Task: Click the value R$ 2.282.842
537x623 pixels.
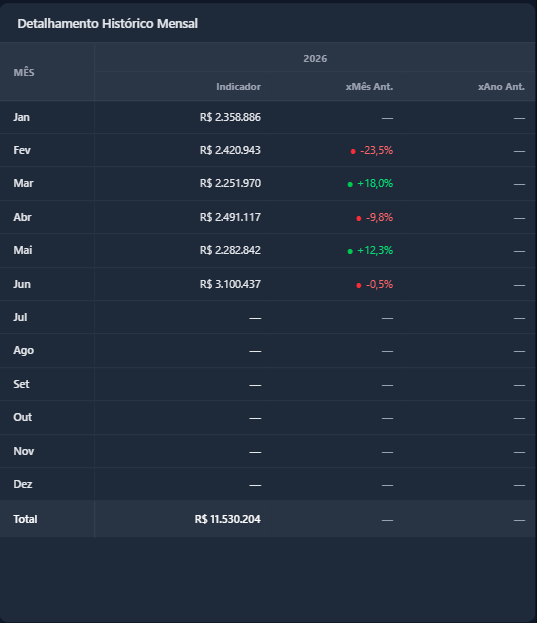Action: [230, 250]
